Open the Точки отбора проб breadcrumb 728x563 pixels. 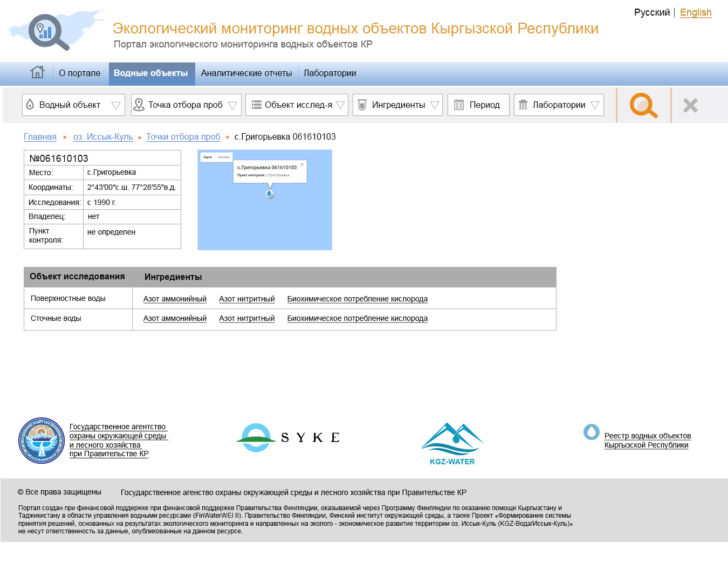pos(183,137)
